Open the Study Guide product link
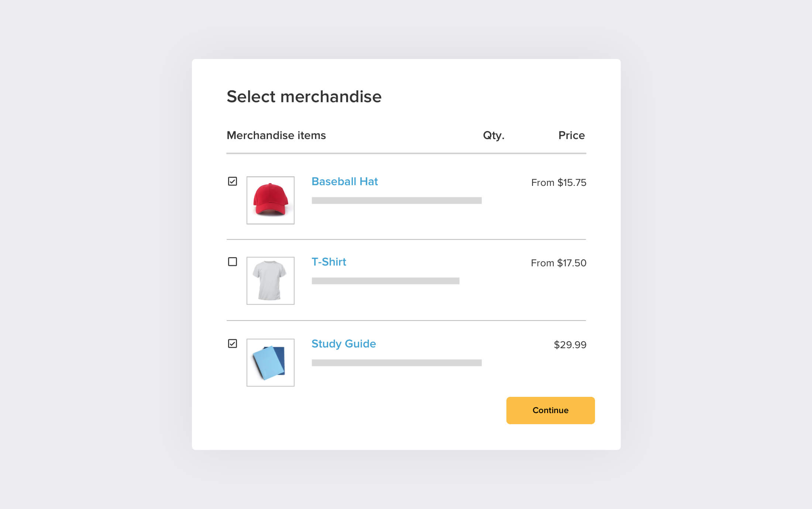Viewport: 812px width, 509px height. 343,344
